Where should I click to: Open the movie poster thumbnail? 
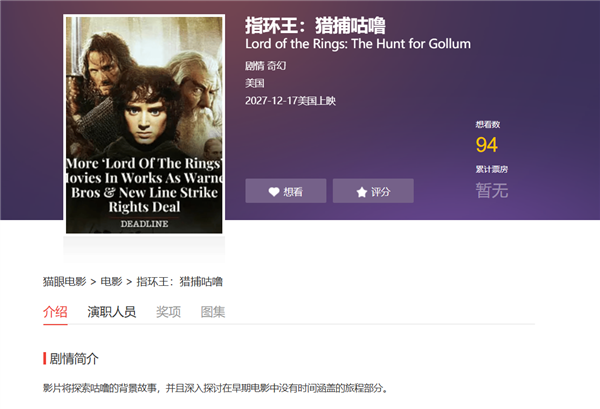pyautogui.click(x=144, y=125)
